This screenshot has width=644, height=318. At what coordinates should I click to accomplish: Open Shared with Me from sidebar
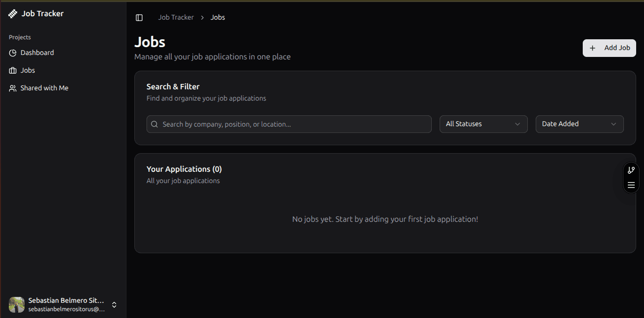[x=44, y=88]
